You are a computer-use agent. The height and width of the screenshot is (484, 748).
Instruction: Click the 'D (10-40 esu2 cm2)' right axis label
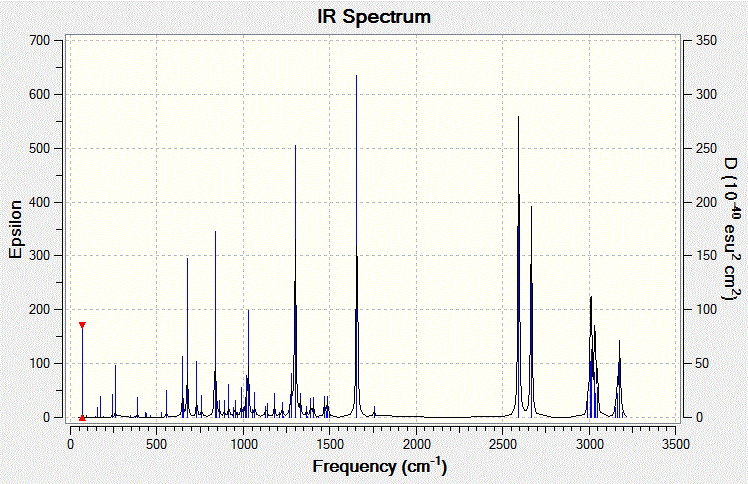[732, 229]
